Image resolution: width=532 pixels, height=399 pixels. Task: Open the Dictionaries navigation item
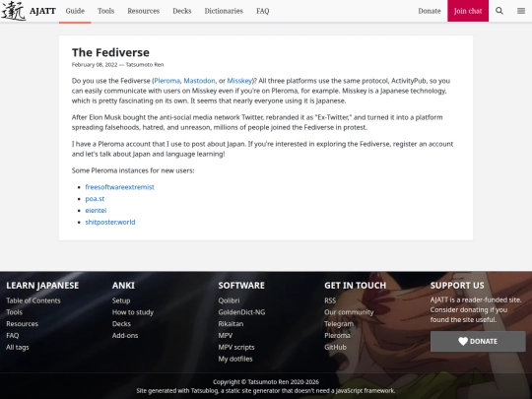pyautogui.click(x=224, y=11)
